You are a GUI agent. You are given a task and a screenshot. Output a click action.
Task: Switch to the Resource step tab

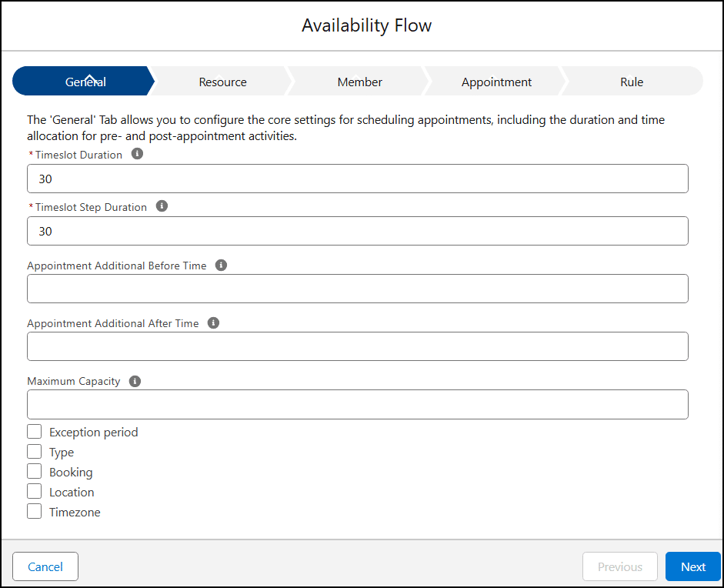pyautogui.click(x=222, y=82)
